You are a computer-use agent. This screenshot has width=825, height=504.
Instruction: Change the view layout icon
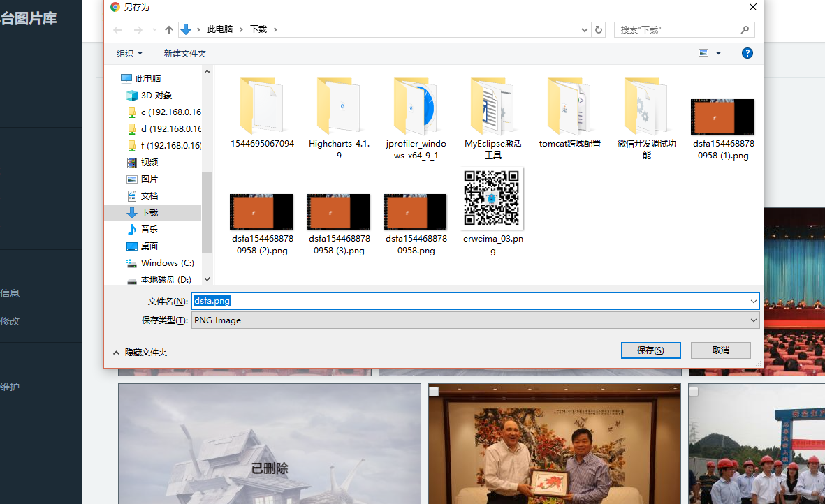703,52
